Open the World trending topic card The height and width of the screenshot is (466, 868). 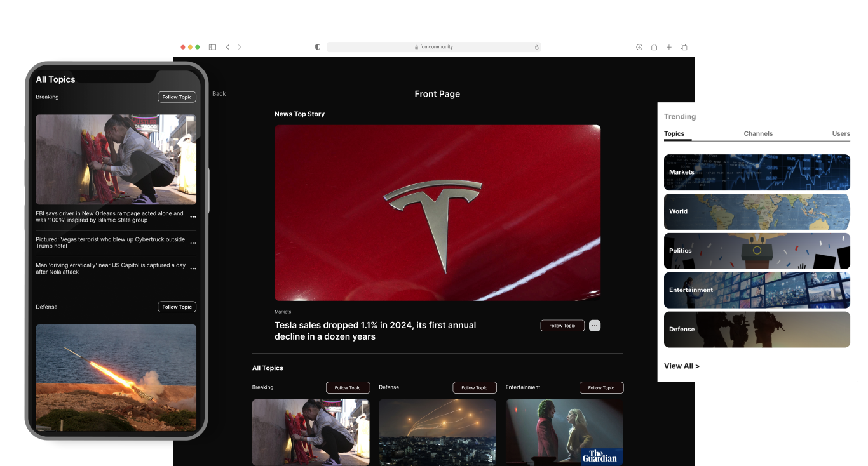pyautogui.click(x=757, y=211)
